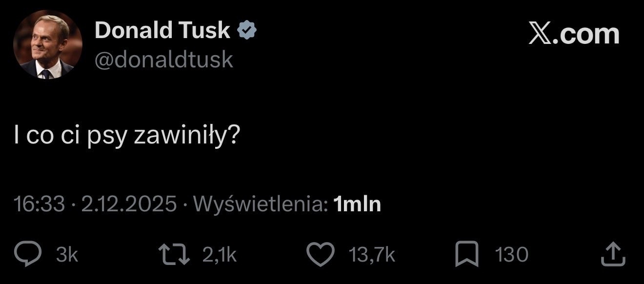Bookmark the post using the bookmark icon
Viewport: 644px width, 284px height.
point(467,255)
